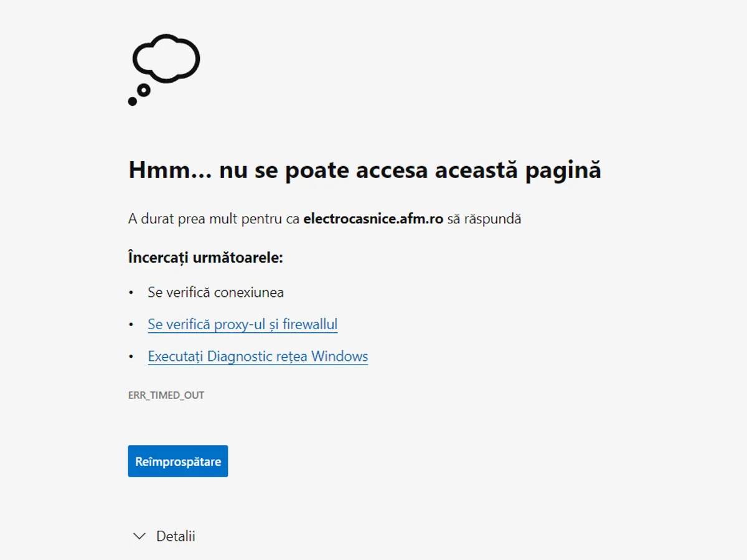Click the 'Hmm... nu se poate accesa' heading
The width and height of the screenshot is (747, 560).
point(364,170)
